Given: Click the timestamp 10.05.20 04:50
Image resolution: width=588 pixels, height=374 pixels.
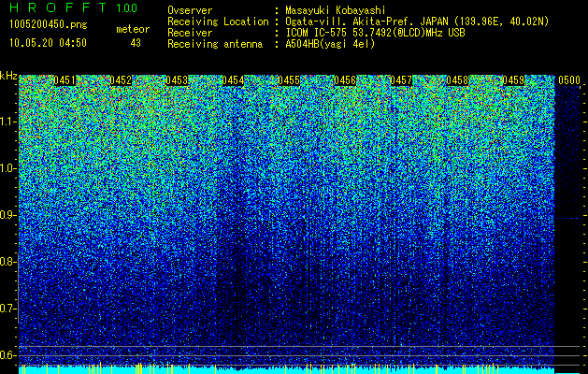Looking at the screenshot, I should click(48, 43).
